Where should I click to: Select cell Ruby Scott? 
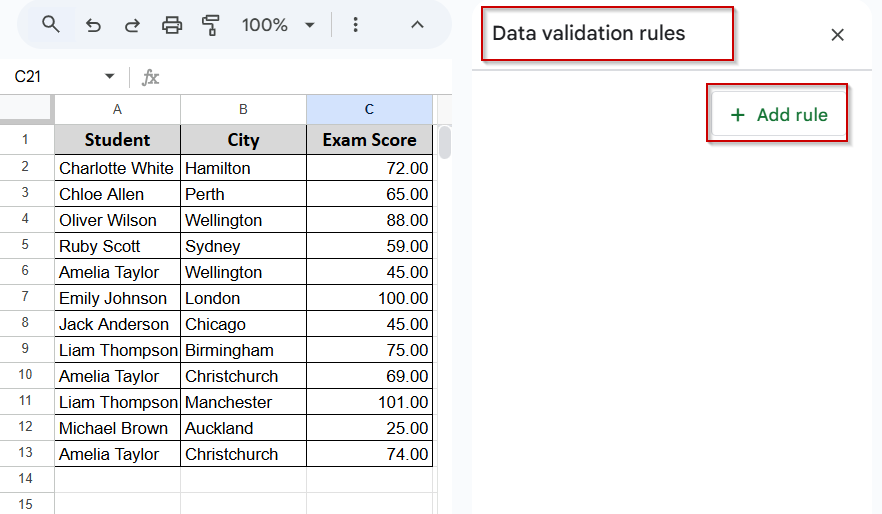(x=117, y=246)
